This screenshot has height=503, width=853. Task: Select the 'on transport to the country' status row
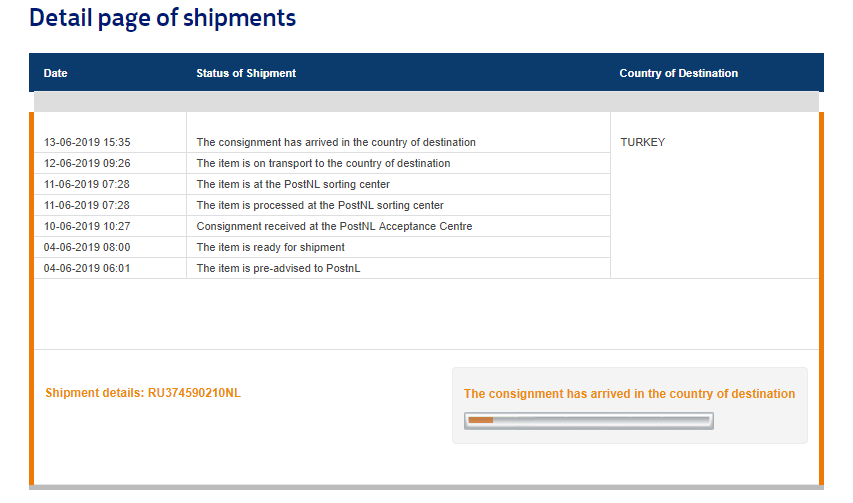click(323, 163)
